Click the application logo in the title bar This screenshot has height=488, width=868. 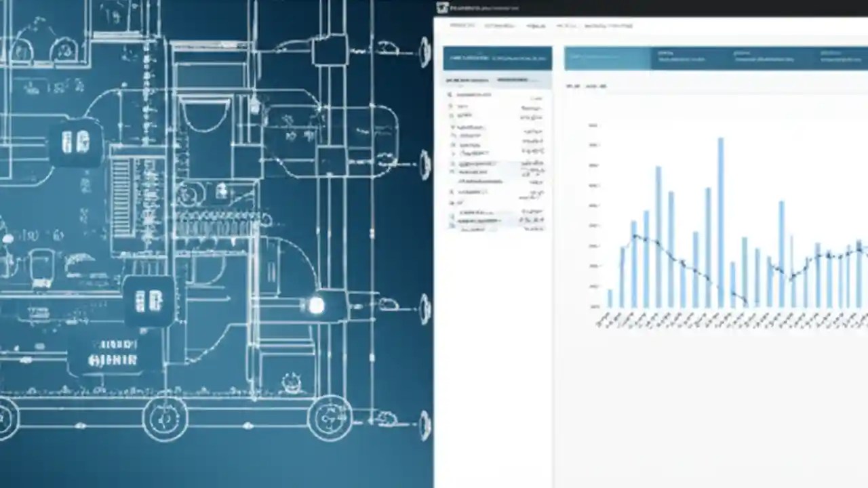tap(441, 8)
